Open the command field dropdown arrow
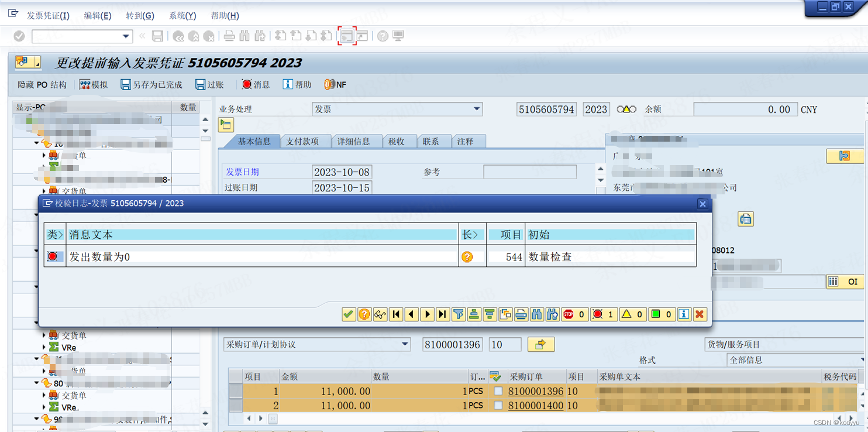The height and width of the screenshot is (432, 868). tap(126, 36)
